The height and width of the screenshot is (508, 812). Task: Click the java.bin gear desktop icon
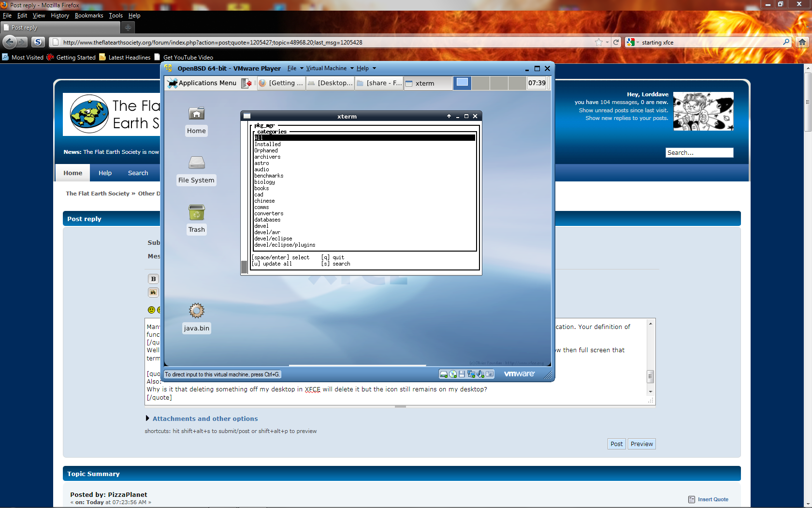[x=196, y=311]
